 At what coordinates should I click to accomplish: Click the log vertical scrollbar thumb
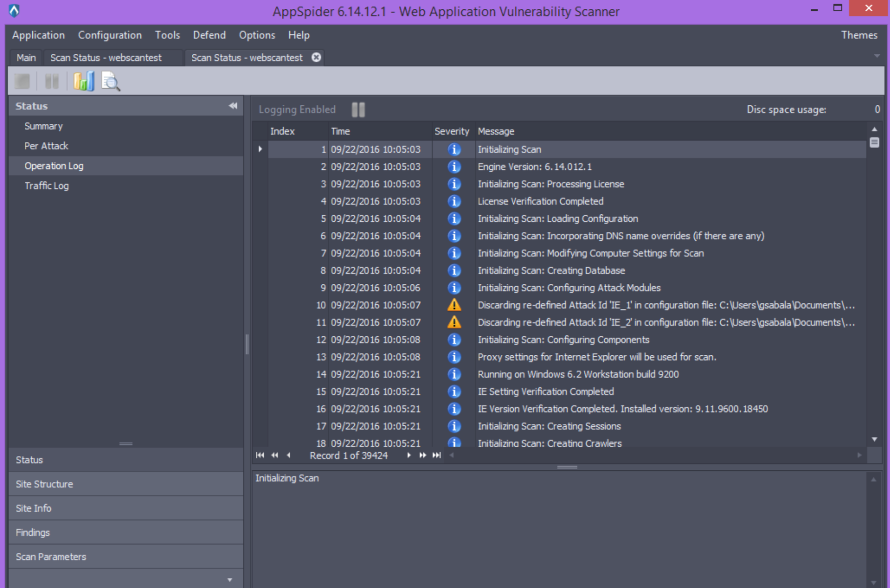[x=874, y=142]
